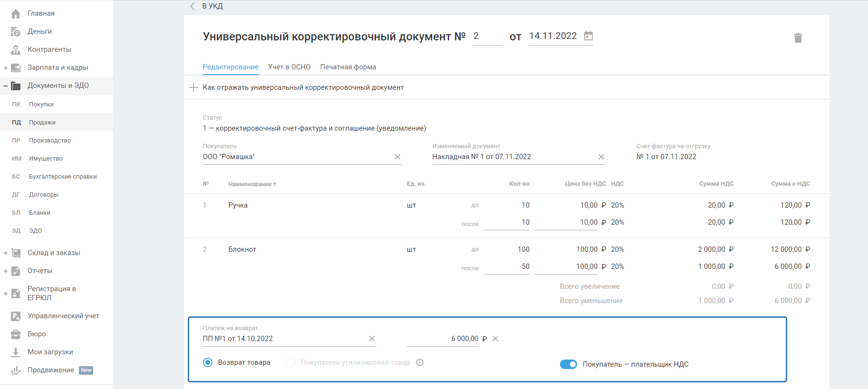
Task: Open Главная from the sidebar
Action: click(41, 13)
